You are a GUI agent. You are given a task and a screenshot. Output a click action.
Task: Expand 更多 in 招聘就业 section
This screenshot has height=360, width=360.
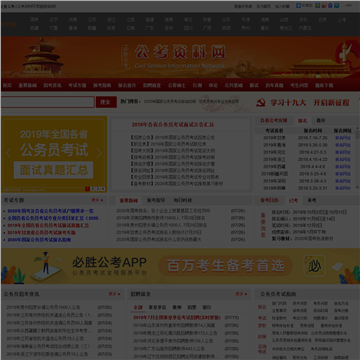pyautogui.click(x=241, y=294)
